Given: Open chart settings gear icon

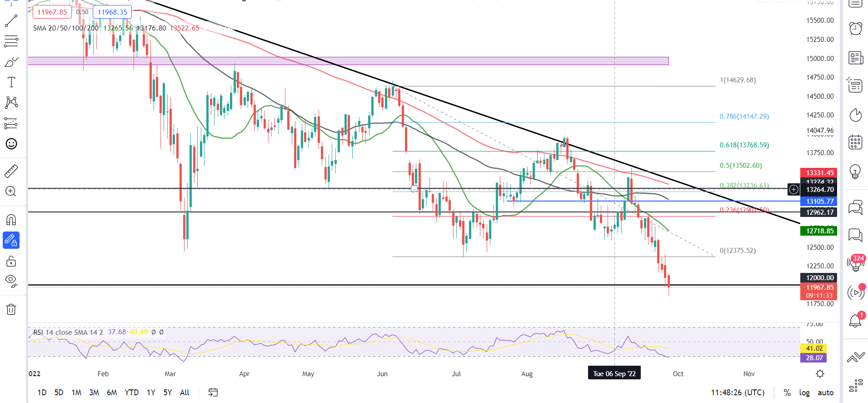Looking at the screenshot, I should (820, 374).
